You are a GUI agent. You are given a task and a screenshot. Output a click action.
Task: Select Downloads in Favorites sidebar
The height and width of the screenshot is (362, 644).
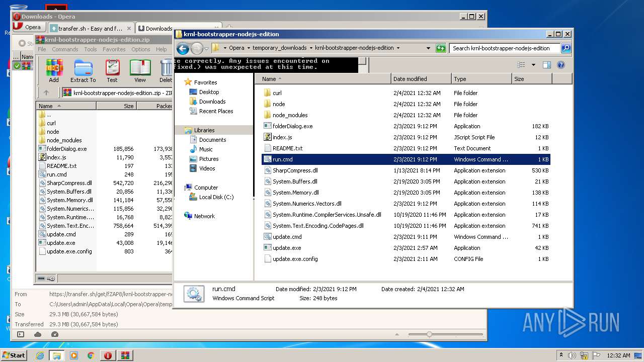point(212,102)
